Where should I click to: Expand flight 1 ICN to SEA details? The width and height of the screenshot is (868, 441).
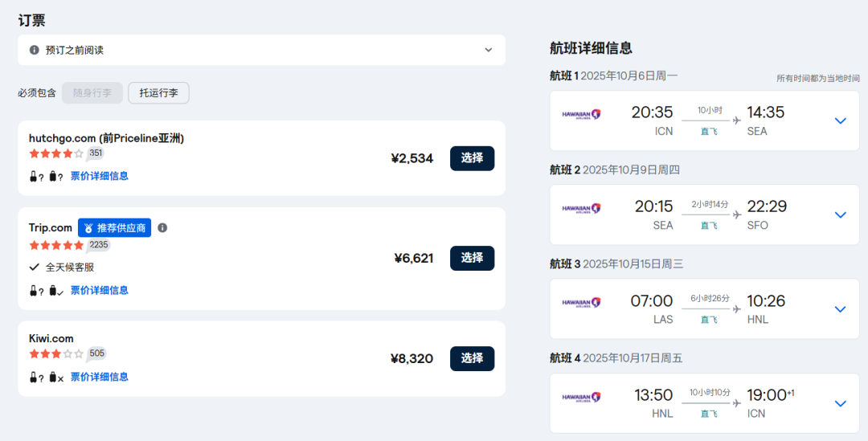[x=841, y=120]
